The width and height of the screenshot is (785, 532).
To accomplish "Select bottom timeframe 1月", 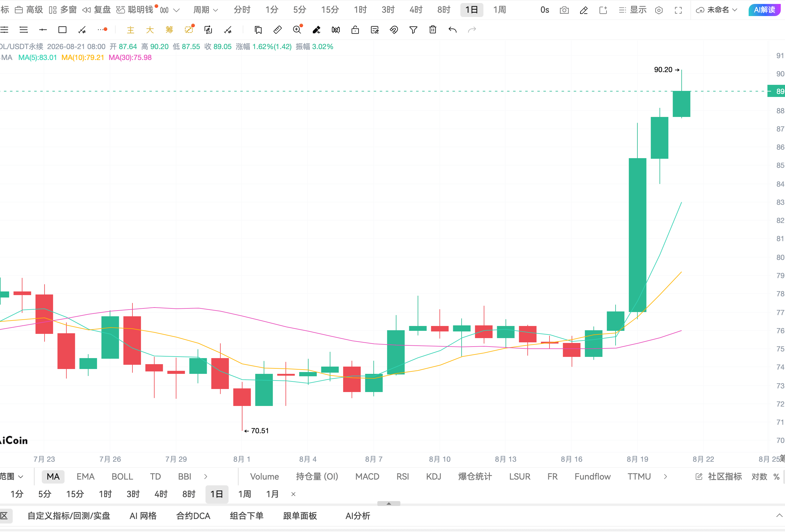I will click(x=272, y=494).
